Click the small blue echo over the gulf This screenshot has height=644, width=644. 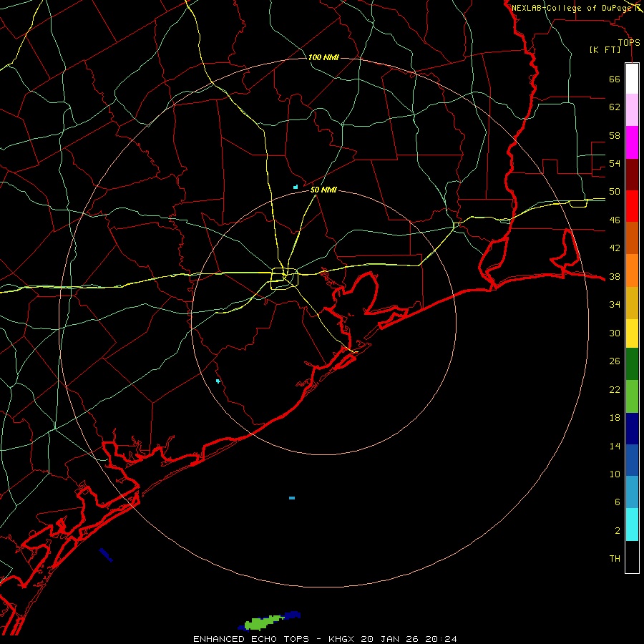[x=292, y=498]
